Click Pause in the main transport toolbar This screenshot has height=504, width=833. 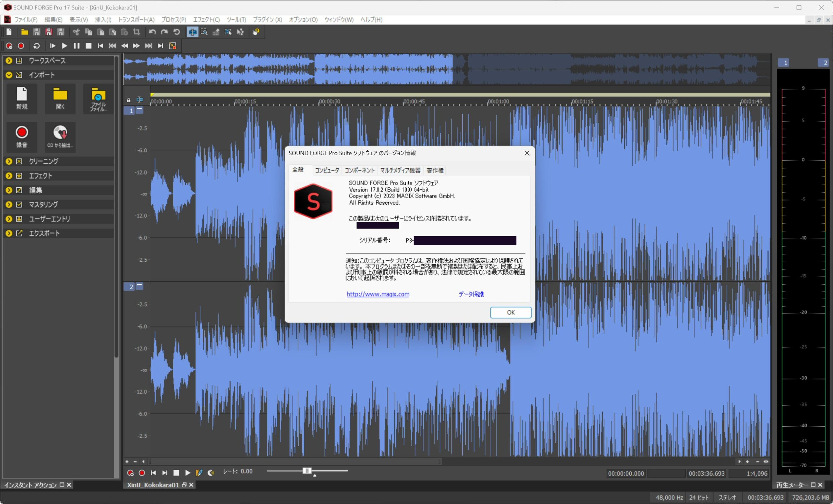76,46
